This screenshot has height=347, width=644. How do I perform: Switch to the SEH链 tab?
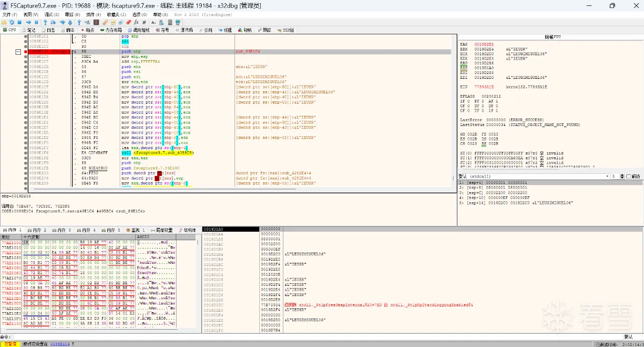286,30
